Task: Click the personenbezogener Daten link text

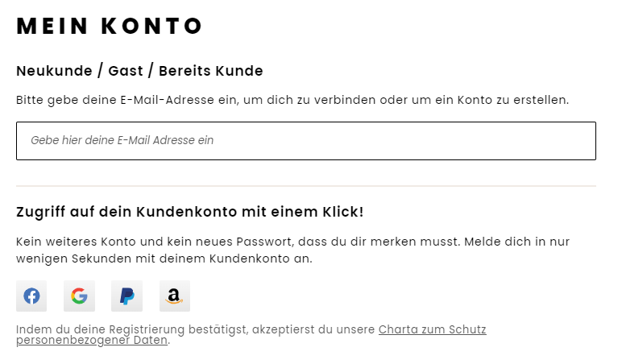Action: point(92,340)
